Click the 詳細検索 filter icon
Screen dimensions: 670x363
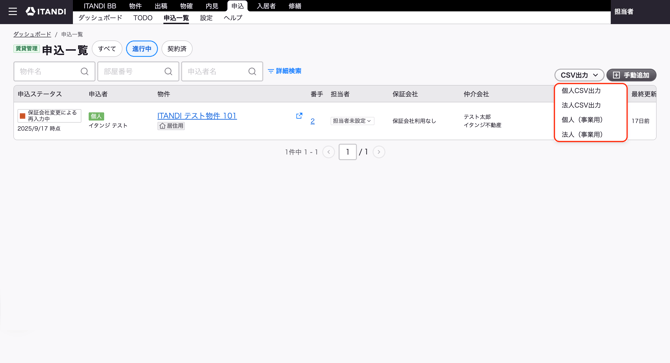click(x=270, y=71)
